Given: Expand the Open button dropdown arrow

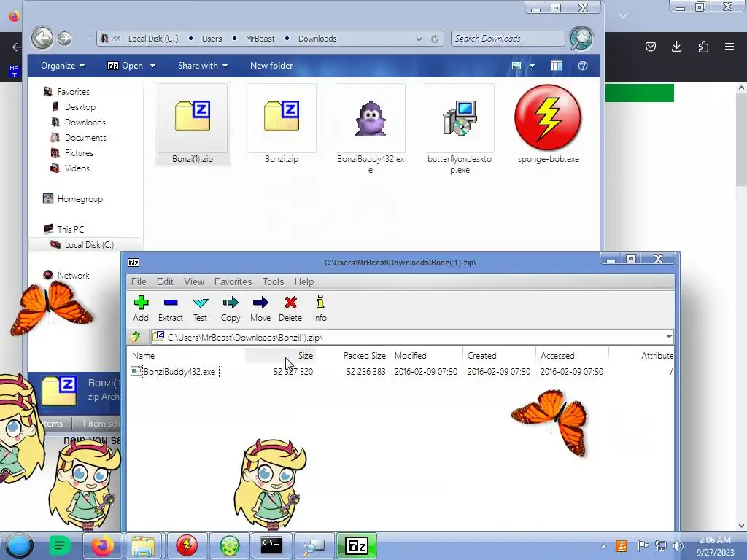Looking at the screenshot, I should tap(152, 66).
